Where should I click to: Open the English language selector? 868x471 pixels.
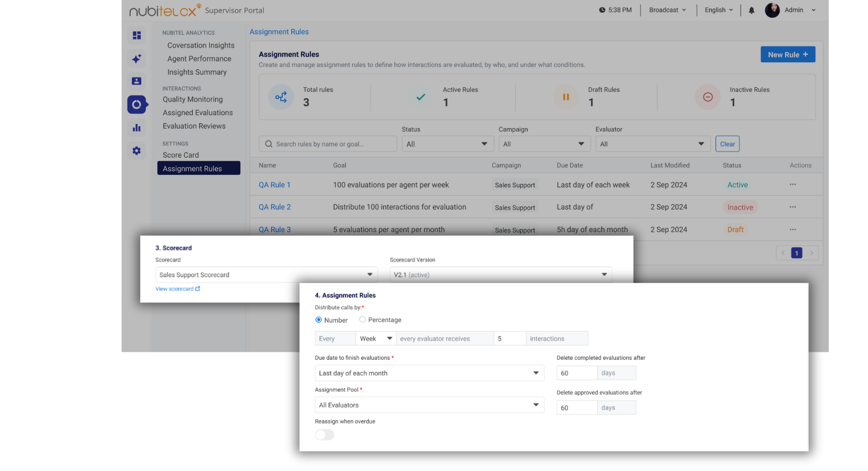719,10
